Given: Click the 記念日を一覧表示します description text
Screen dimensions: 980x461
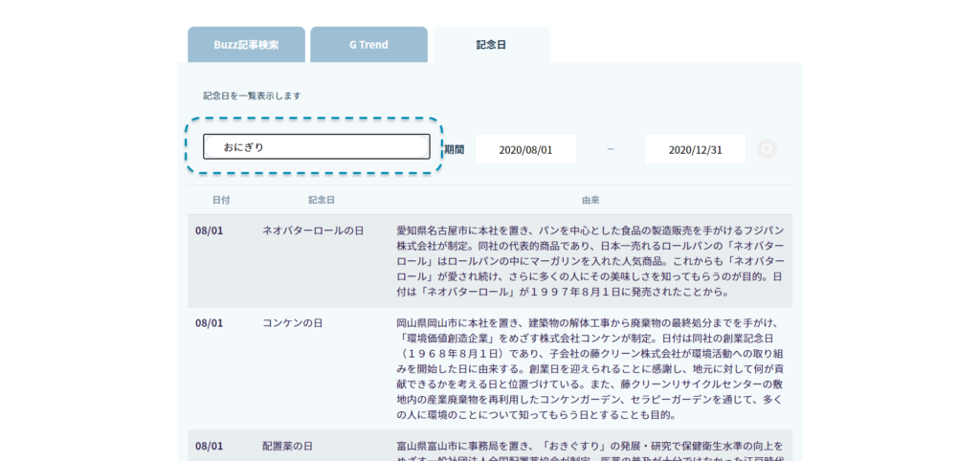Looking at the screenshot, I should (x=252, y=96).
